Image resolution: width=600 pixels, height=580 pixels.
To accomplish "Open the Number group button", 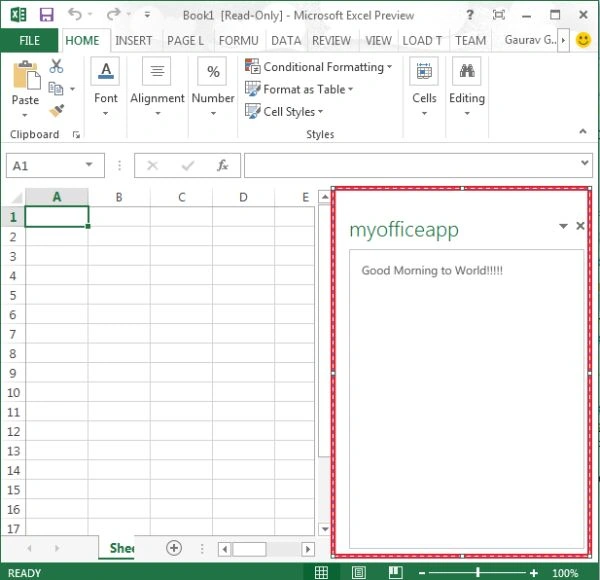I will [x=213, y=86].
